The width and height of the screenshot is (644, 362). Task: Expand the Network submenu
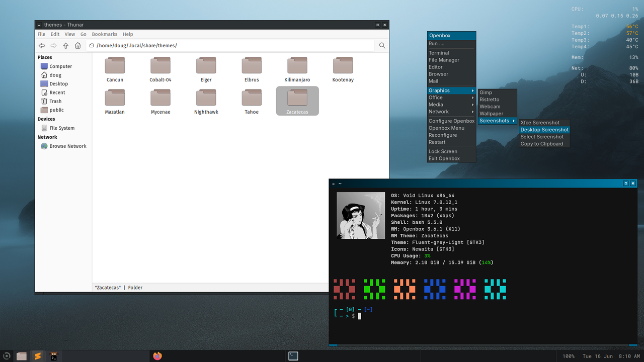(x=451, y=112)
